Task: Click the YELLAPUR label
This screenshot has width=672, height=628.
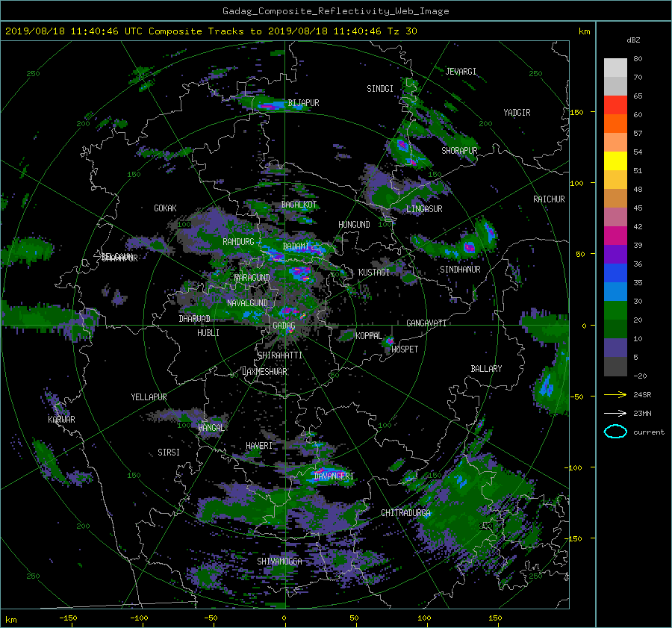Action: click(x=149, y=397)
